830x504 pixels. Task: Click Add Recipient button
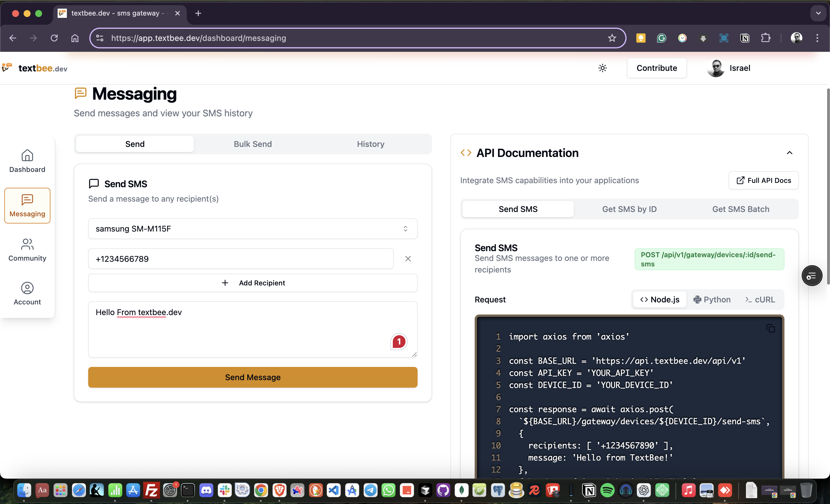coord(253,283)
